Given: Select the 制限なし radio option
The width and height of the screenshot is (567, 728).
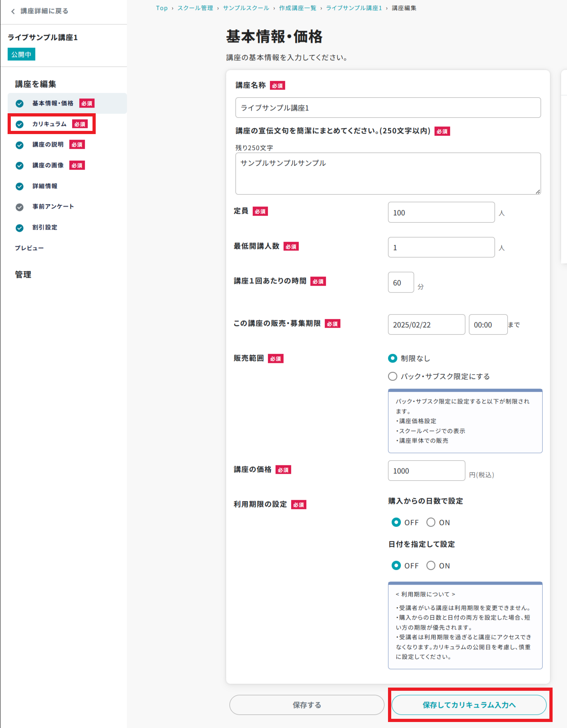Looking at the screenshot, I should tap(392, 358).
